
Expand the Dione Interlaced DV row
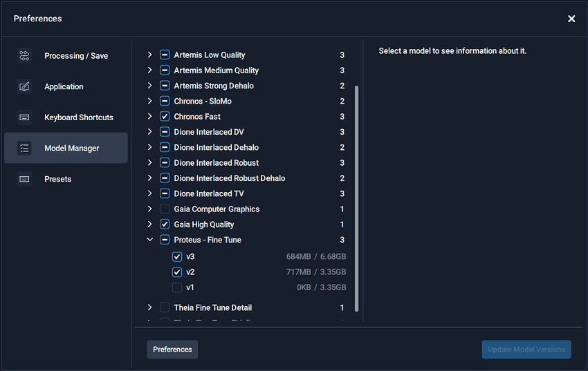149,132
